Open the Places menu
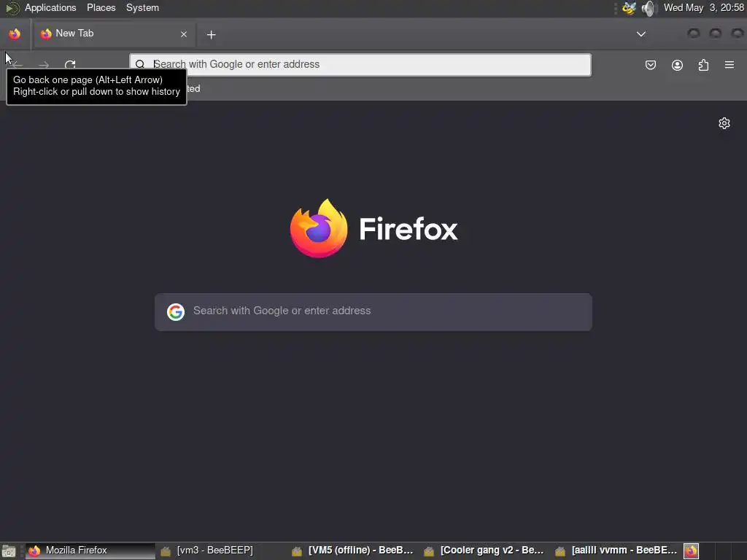This screenshot has height=560, width=747. 101,7
